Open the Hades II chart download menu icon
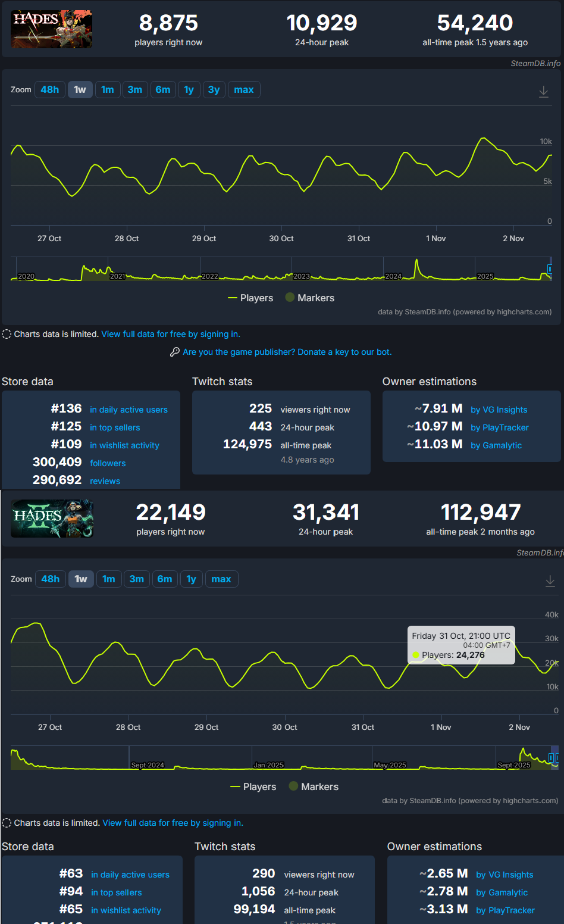This screenshot has width=564, height=924. [550, 581]
